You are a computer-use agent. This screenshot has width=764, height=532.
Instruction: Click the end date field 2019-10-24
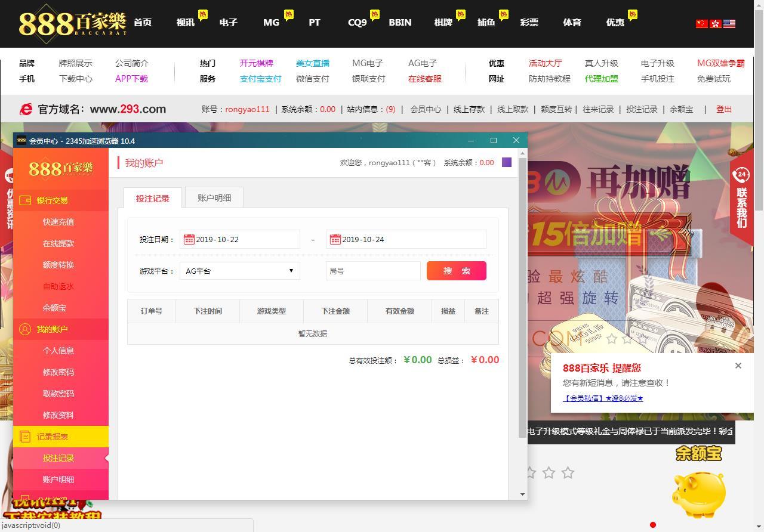pyautogui.click(x=406, y=239)
